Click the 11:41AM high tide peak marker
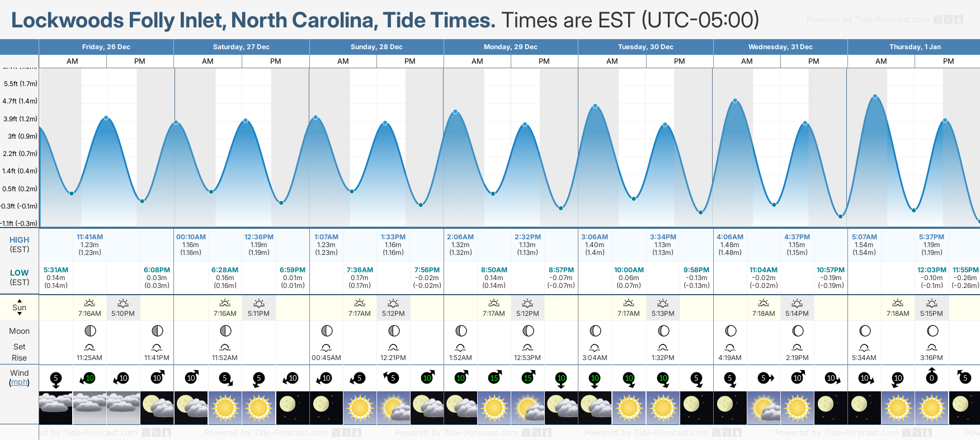The image size is (980, 440). point(106,118)
